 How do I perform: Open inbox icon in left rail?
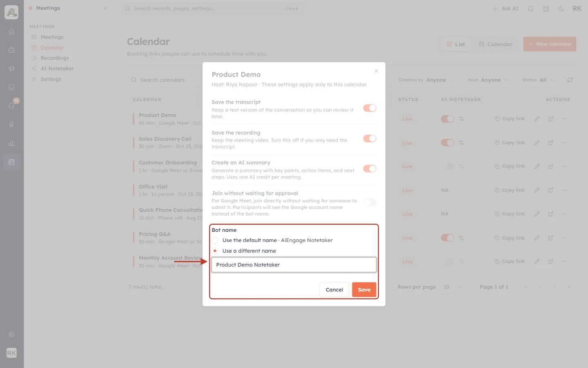tap(11, 88)
